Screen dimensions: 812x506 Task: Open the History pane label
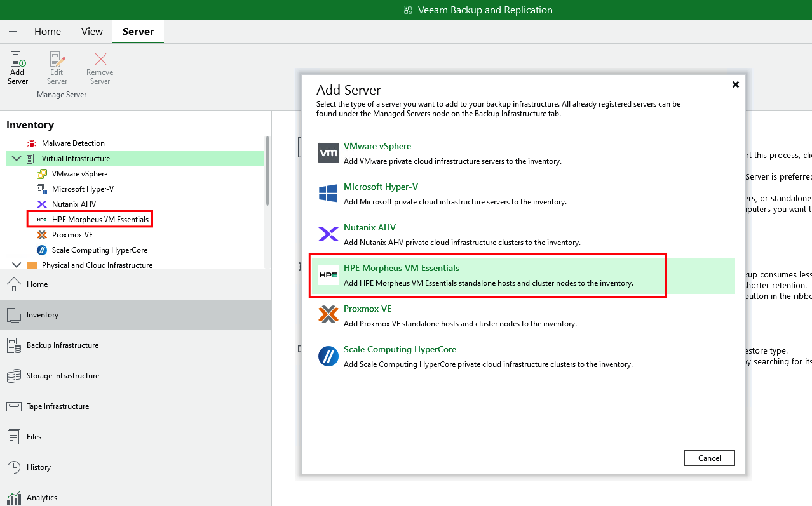pos(39,467)
